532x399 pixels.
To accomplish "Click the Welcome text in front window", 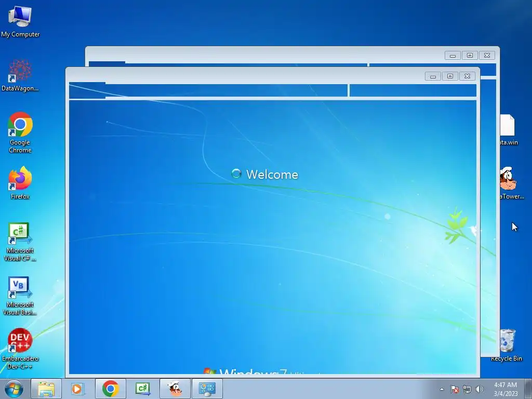I will click(272, 175).
